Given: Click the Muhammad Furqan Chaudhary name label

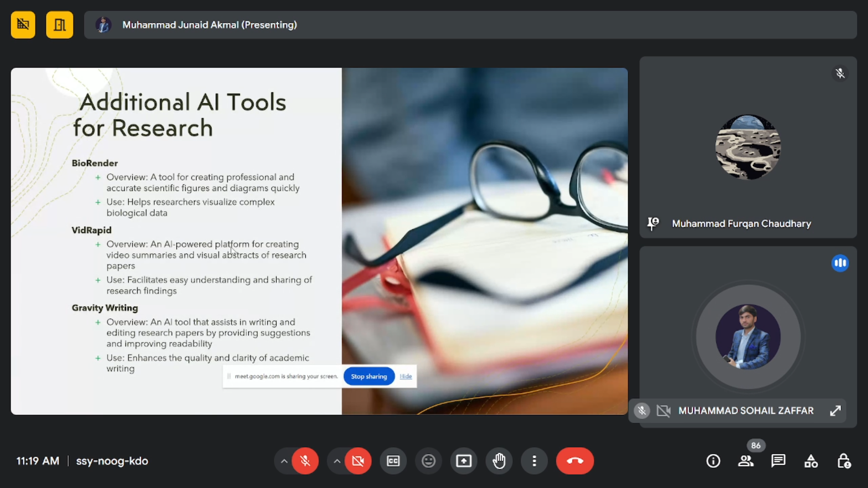Looking at the screenshot, I should [x=741, y=224].
